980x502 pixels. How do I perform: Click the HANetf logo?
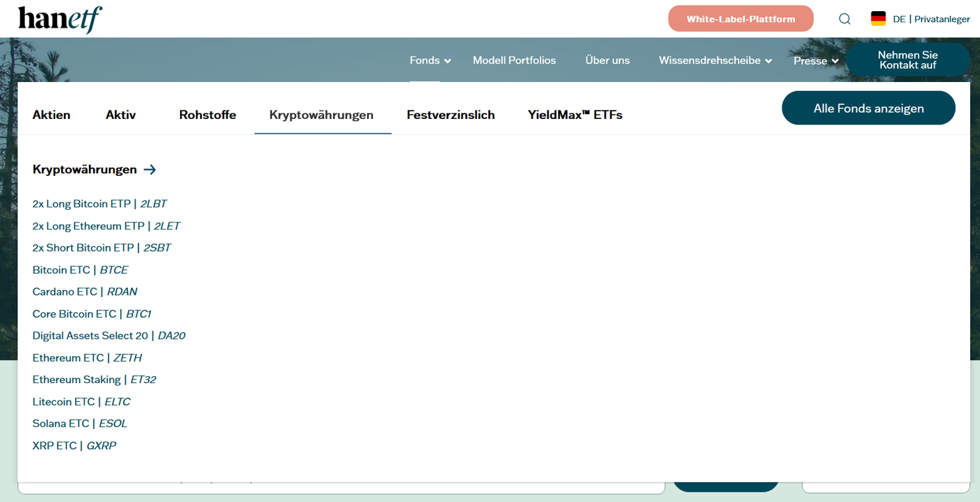(60, 19)
